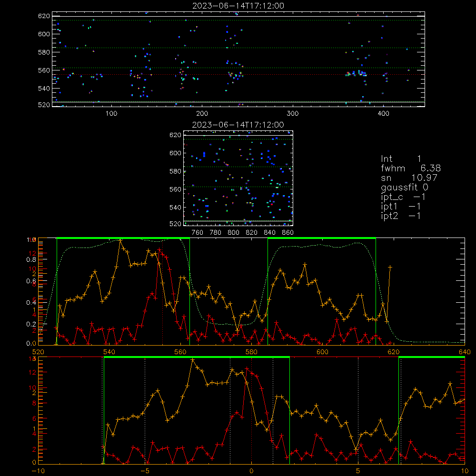476x476 pixels.
Task: Click the 'gaussfit 0' readout
Action: (x=404, y=188)
